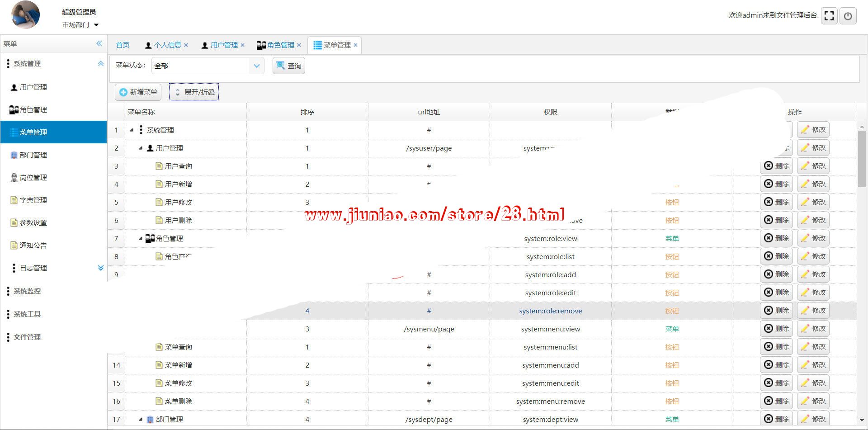Expand the 日志管理 sidebar chevron
This screenshot has height=430, width=868.
pyautogui.click(x=100, y=268)
